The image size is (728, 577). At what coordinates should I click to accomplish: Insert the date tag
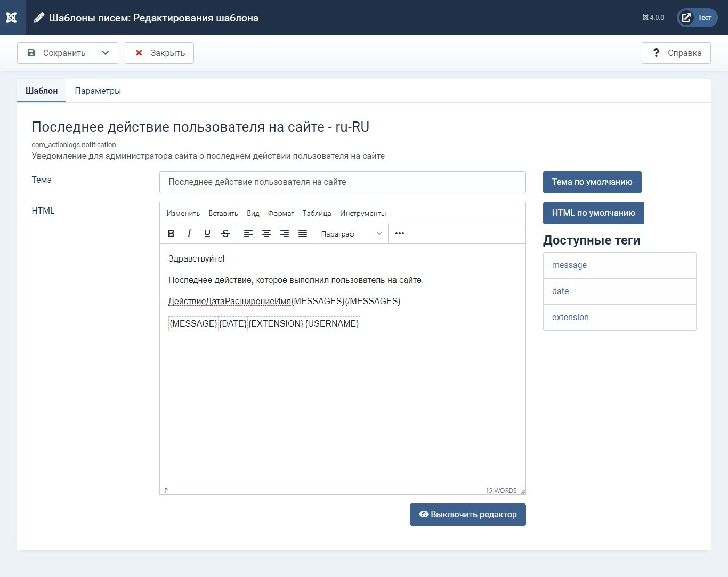tap(620, 291)
